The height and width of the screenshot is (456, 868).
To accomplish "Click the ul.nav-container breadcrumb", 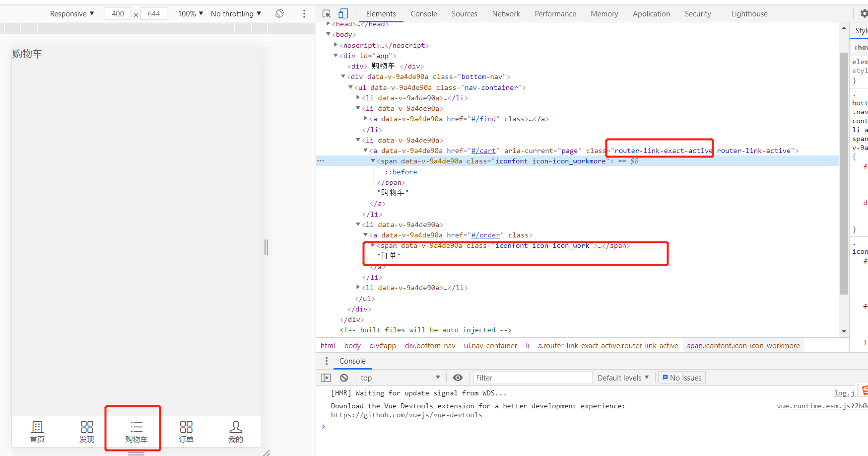I will coord(490,346).
